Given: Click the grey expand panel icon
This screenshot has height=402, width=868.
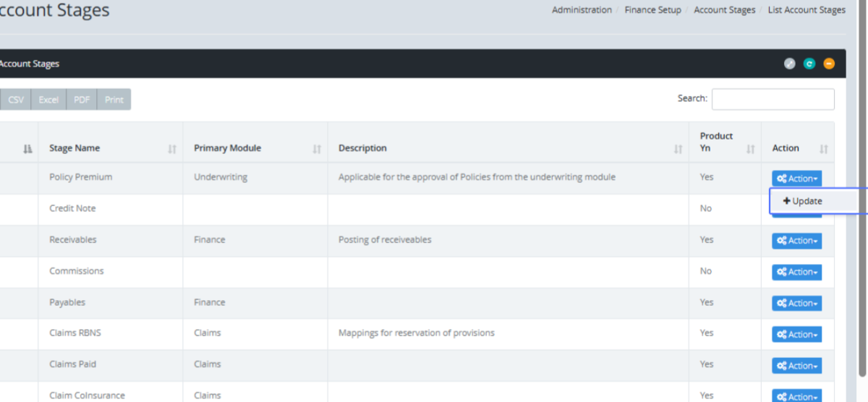Looking at the screenshot, I should (x=790, y=64).
